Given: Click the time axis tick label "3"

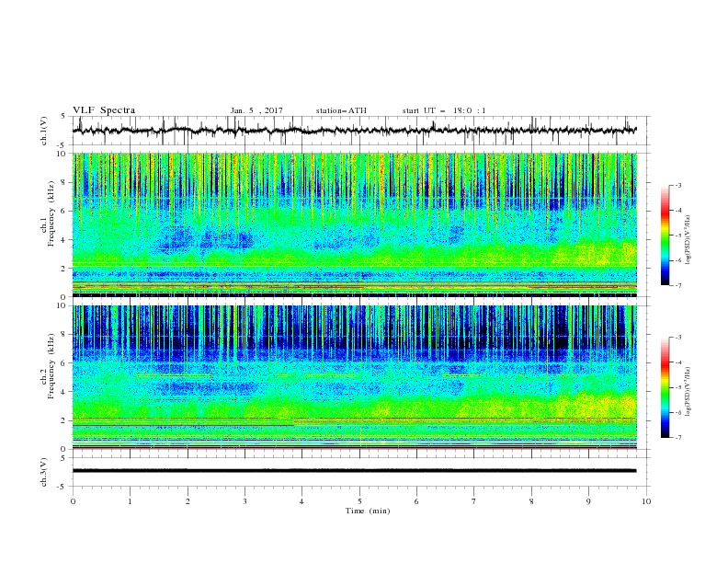Looking at the screenshot, I should pos(245,501).
